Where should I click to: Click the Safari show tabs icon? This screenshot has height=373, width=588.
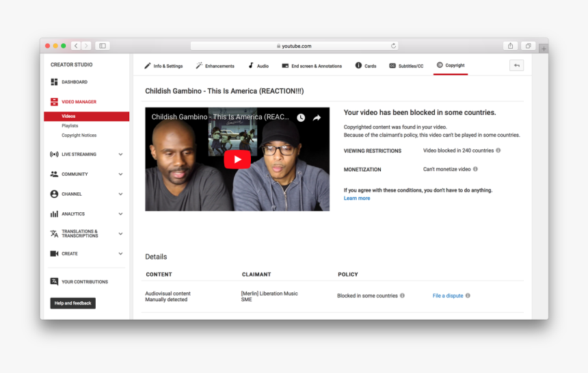point(528,46)
